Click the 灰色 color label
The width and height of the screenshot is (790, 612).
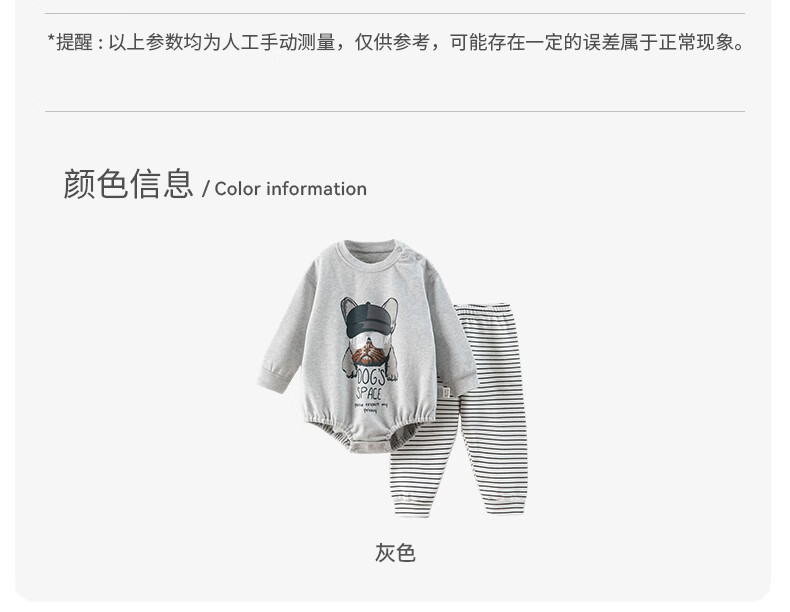click(x=395, y=553)
